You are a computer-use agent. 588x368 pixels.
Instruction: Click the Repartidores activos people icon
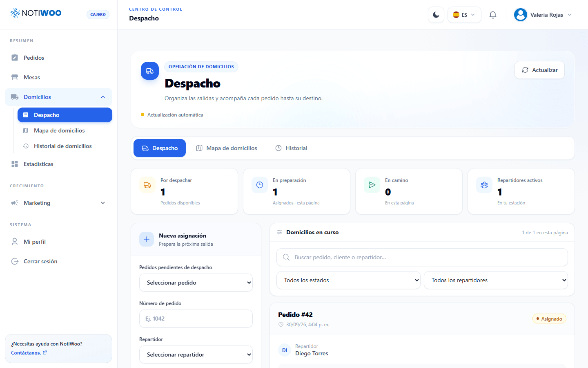pyautogui.click(x=484, y=185)
